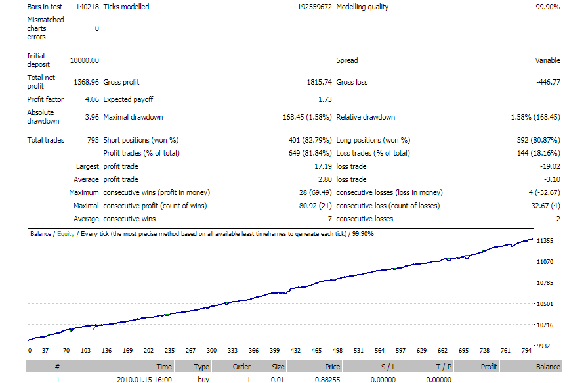588x383 pixels.
Task: Click the largest profit trade value 17.19
Action: coord(324,166)
